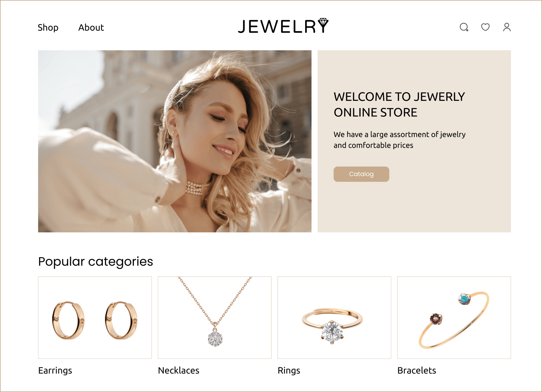Click the hero photo of blonde woman
Image resolution: width=542 pixels, height=392 pixels.
175,141
